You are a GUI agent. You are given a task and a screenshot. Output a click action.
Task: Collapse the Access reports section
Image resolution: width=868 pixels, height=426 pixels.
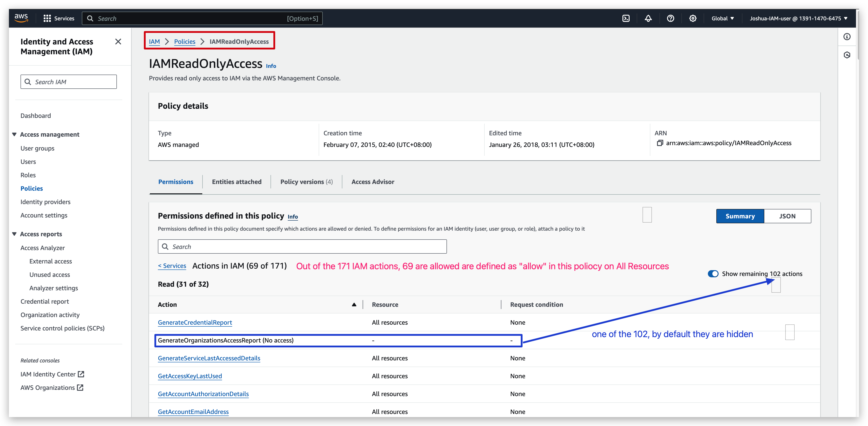point(14,234)
